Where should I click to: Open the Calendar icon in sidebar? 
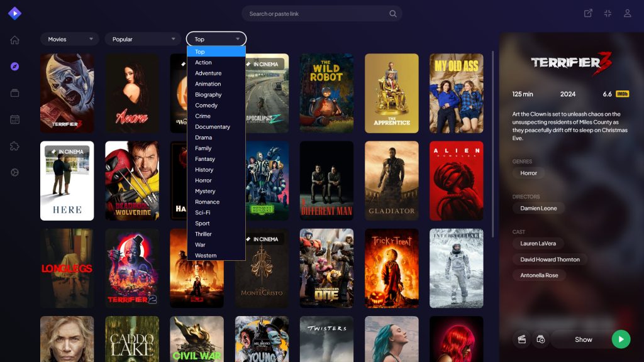coord(15,119)
